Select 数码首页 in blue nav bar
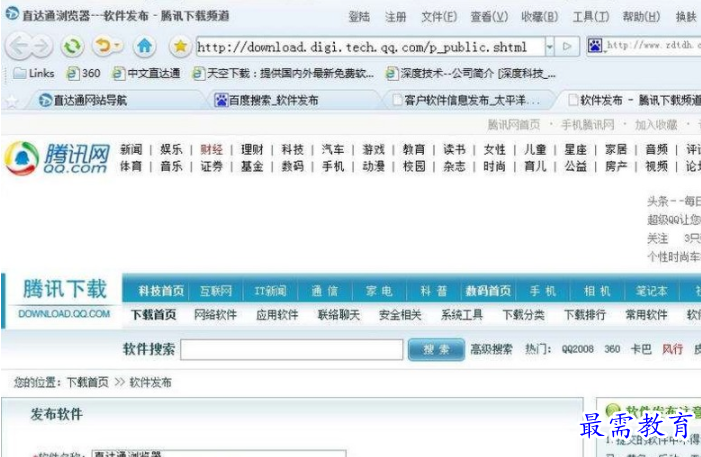The height and width of the screenshot is (457, 701). pyautogui.click(x=488, y=291)
